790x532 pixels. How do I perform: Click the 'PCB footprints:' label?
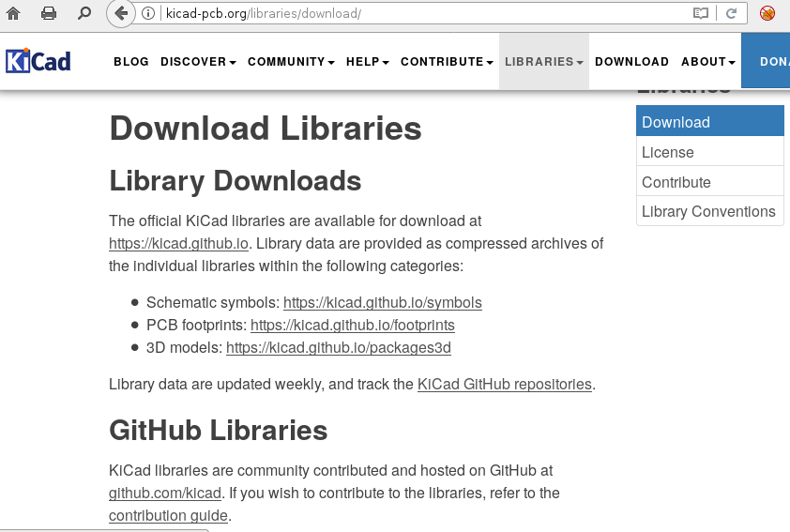(x=196, y=326)
